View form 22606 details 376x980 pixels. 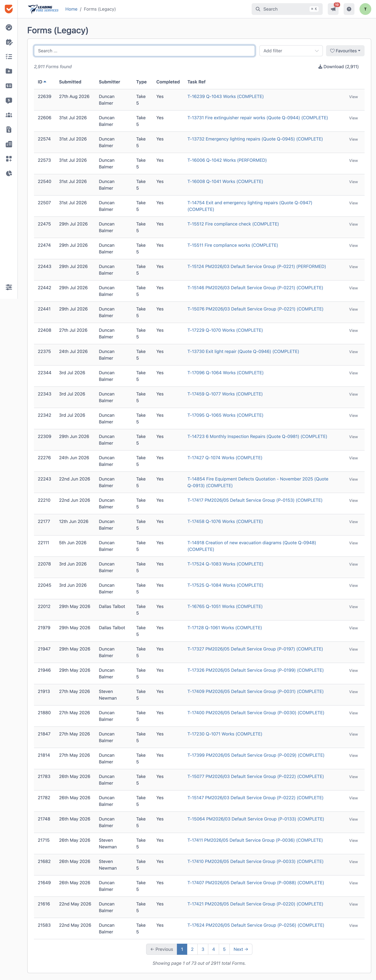[x=353, y=118]
